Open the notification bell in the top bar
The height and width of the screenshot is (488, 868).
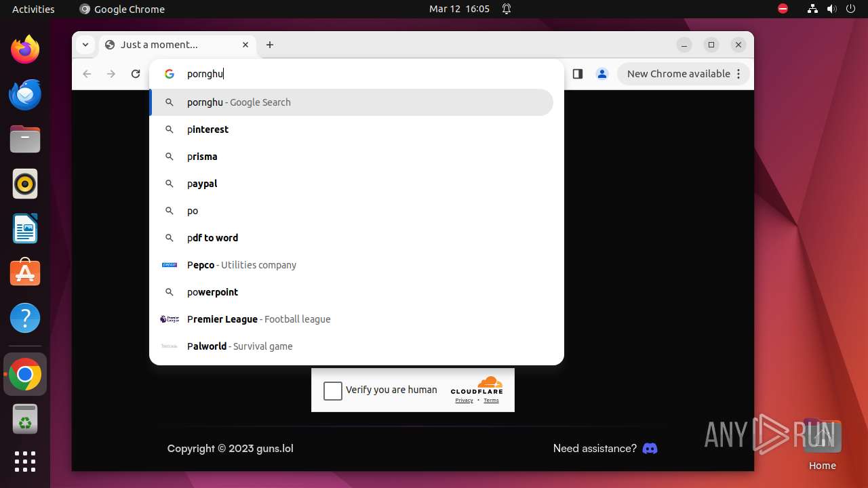click(x=506, y=9)
